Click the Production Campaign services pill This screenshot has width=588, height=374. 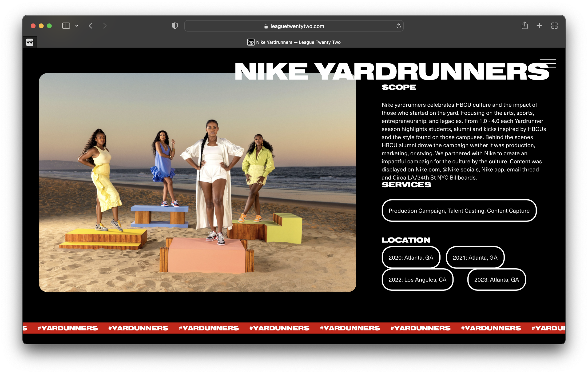pos(459,211)
